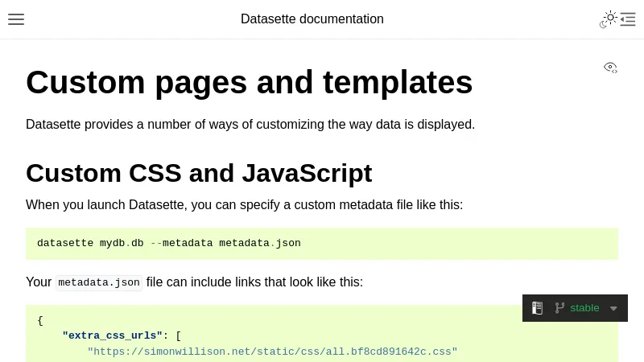This screenshot has height=362, width=644.
Task: Click the intro paragraph about customizing data display
Action: 250,125
